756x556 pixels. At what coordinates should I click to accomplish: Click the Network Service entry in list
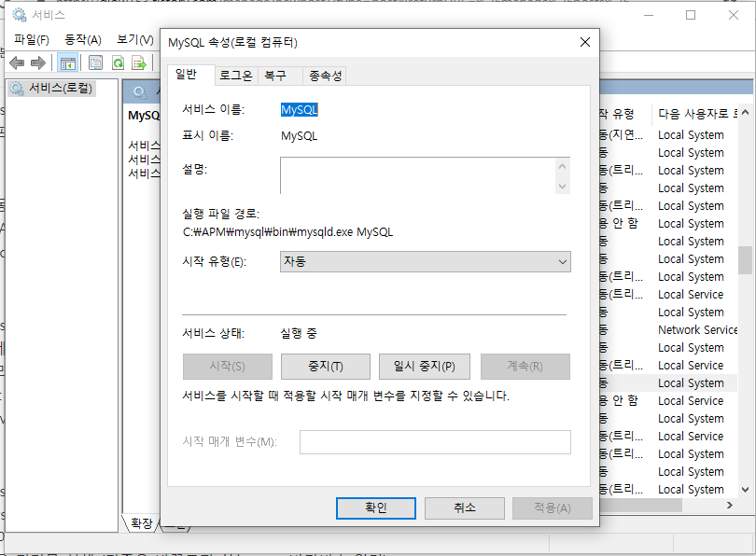point(697,330)
